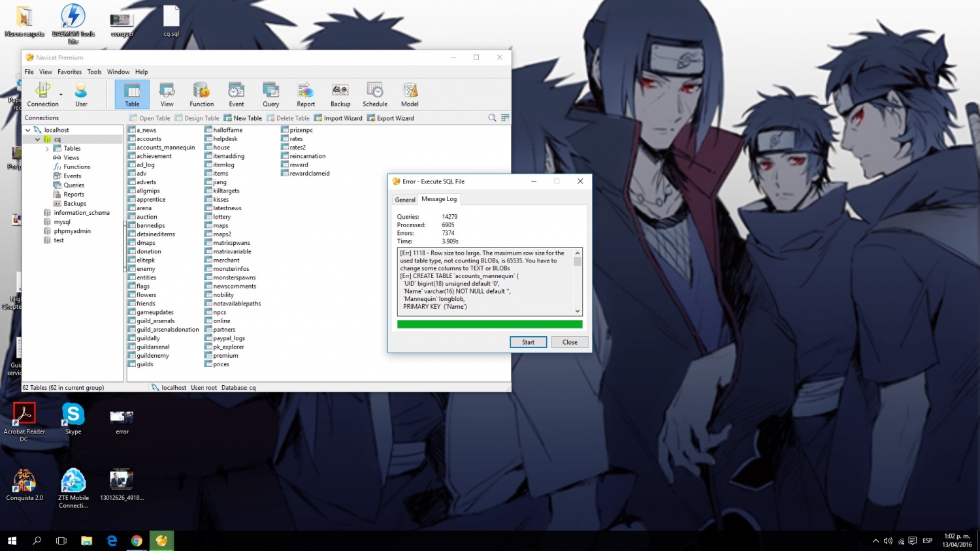The image size is (980, 551).
Task: Expand the Tables tree node
Action: (47, 149)
